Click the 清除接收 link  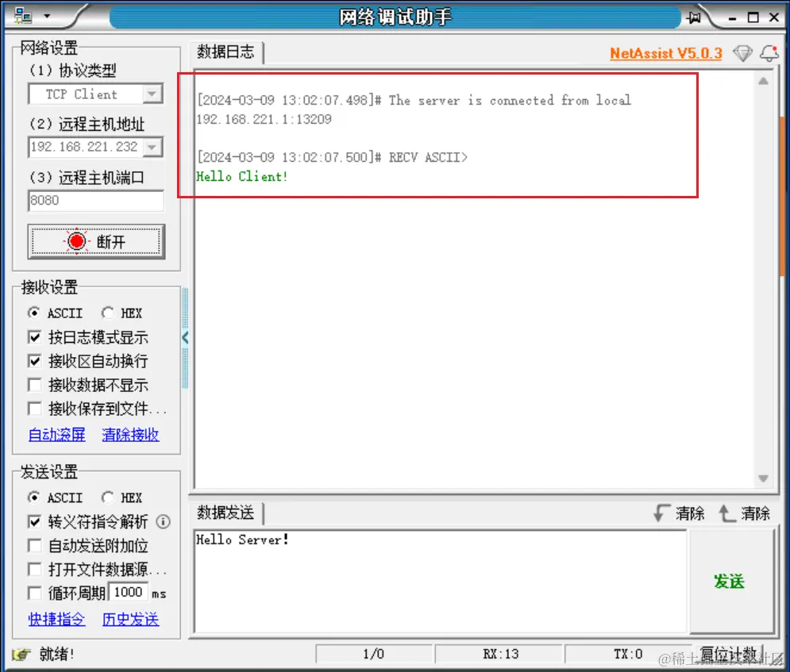coord(130,435)
